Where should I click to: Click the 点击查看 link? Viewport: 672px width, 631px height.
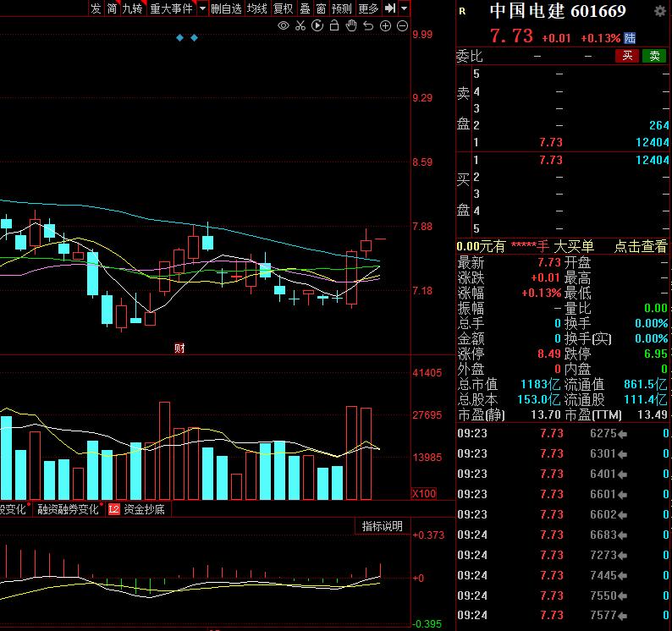[640, 246]
